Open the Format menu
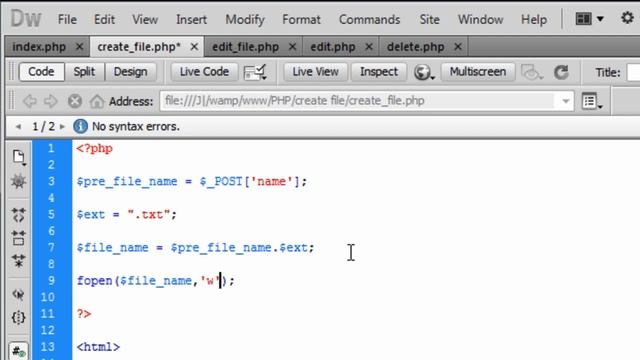Image resolution: width=640 pixels, height=360 pixels. [301, 20]
